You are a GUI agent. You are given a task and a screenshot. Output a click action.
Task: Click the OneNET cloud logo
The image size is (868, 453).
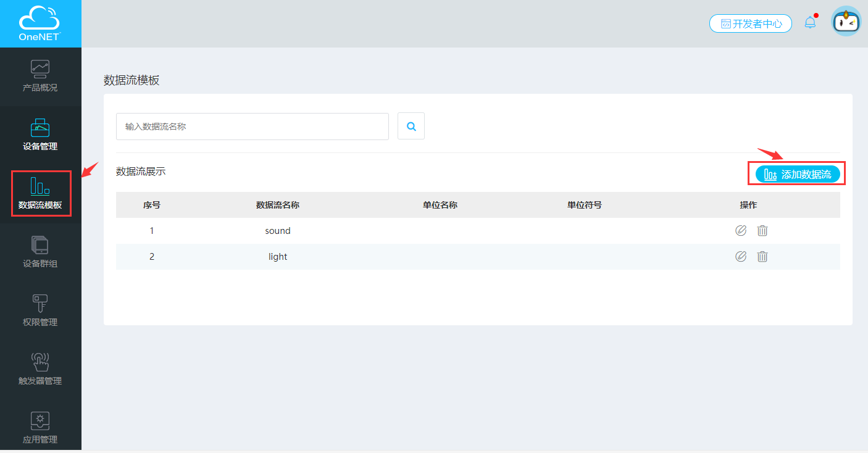click(40, 23)
